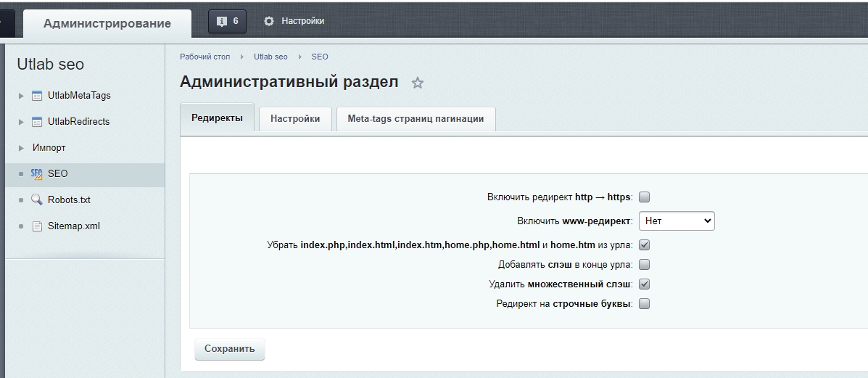Click the Robots.txt magnifier icon
The width and height of the screenshot is (868, 378).
click(x=37, y=200)
